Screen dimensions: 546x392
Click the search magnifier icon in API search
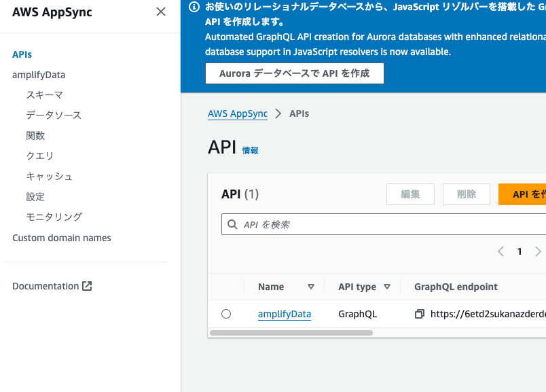[232, 224]
